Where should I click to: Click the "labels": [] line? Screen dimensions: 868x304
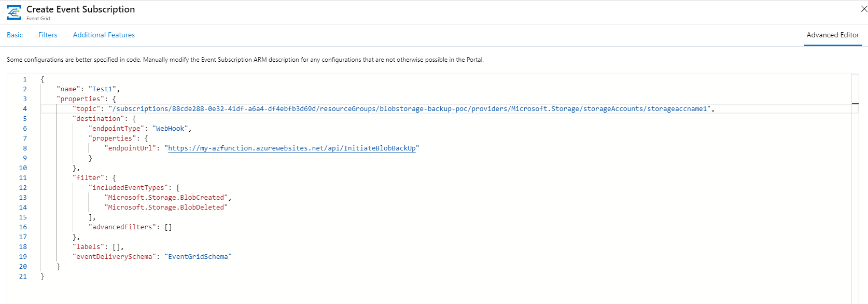pos(98,247)
